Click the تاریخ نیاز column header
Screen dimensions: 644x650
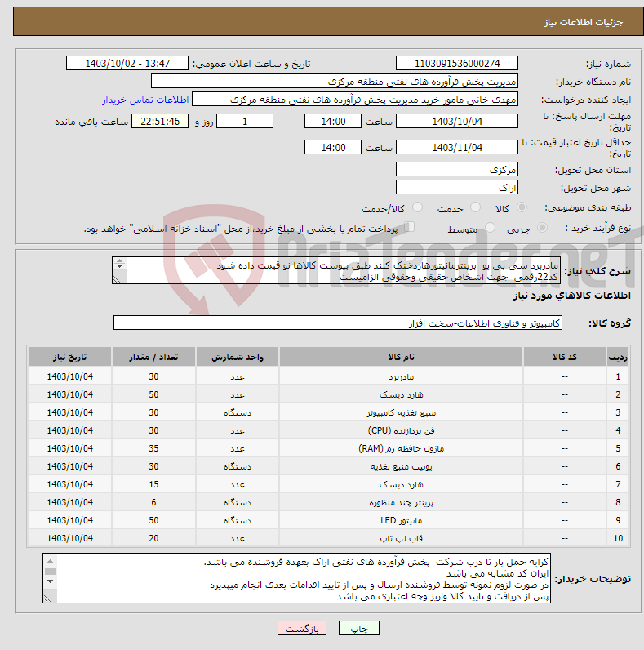[x=69, y=357]
